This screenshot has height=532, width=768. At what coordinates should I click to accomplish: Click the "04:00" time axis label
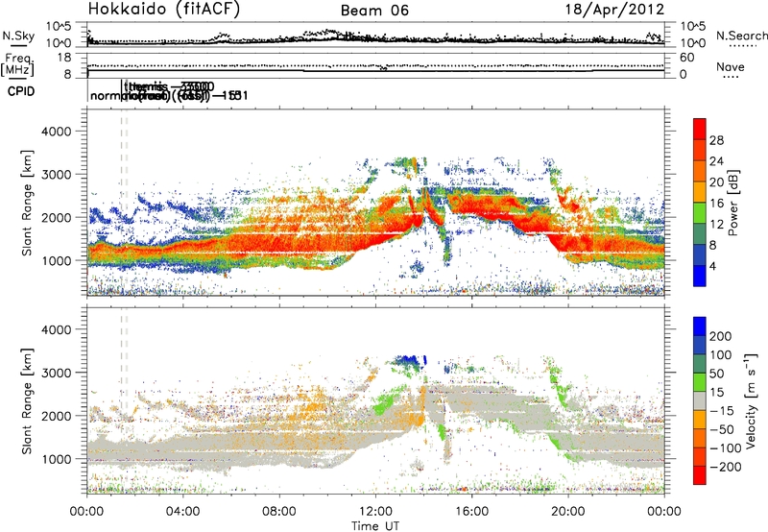coord(183,512)
